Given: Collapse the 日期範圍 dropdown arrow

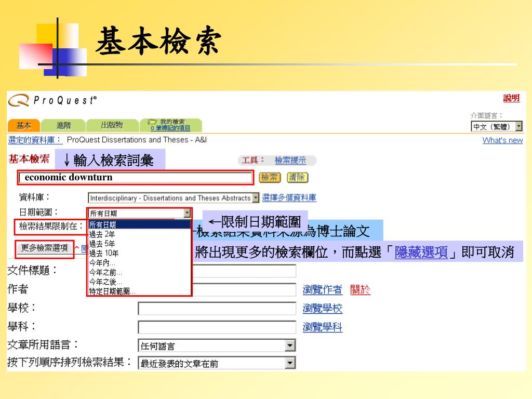Looking at the screenshot, I should click(x=187, y=213).
